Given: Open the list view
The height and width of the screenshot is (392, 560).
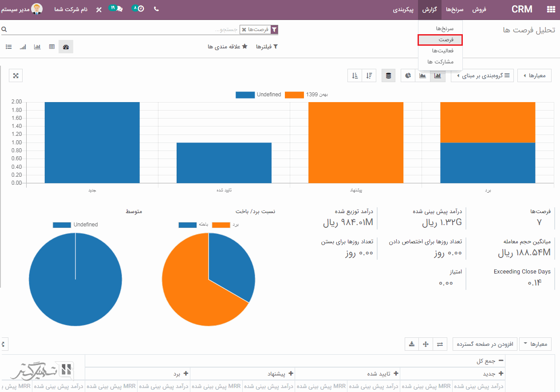Looking at the screenshot, I should 9,47.
